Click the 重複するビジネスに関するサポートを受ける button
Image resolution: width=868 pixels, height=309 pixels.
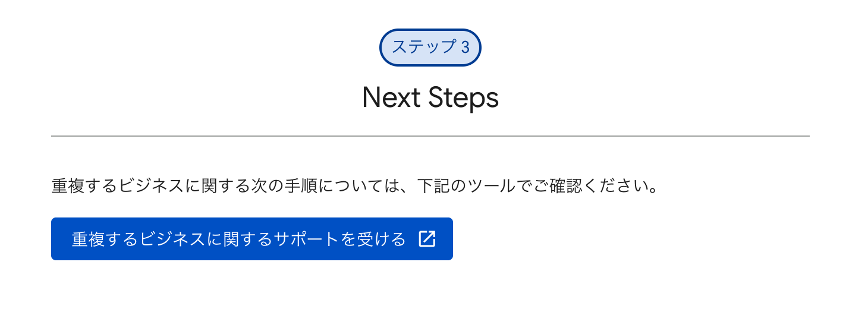251,239
